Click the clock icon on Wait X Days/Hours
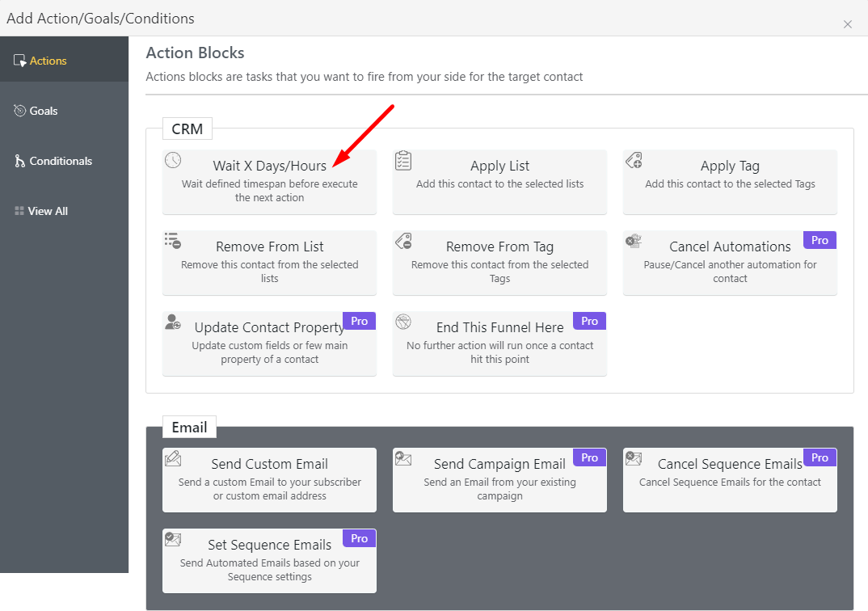Image resolution: width=868 pixels, height=611 pixels. pyautogui.click(x=173, y=160)
